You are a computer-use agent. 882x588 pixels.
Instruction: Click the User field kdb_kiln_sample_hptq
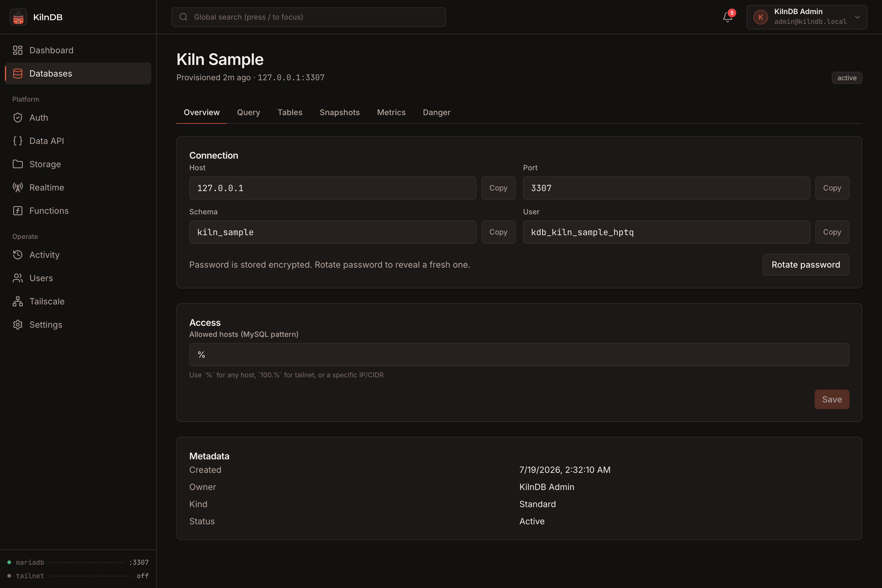click(666, 232)
